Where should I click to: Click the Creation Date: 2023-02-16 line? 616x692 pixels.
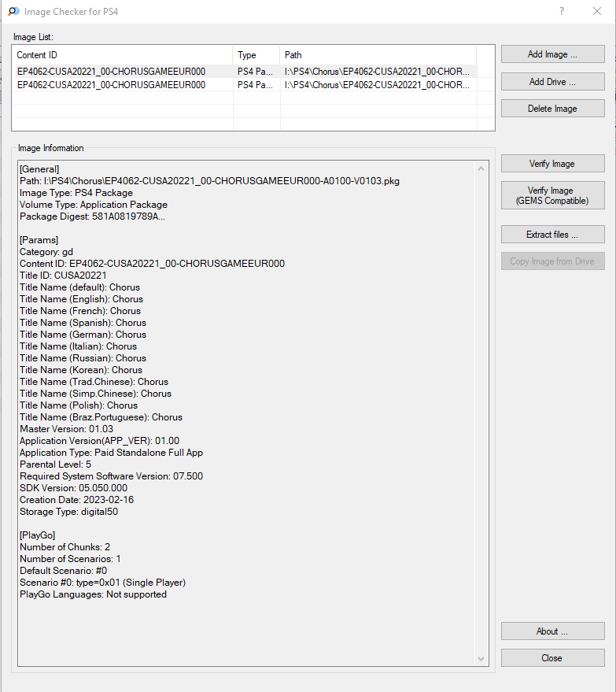tap(77, 500)
